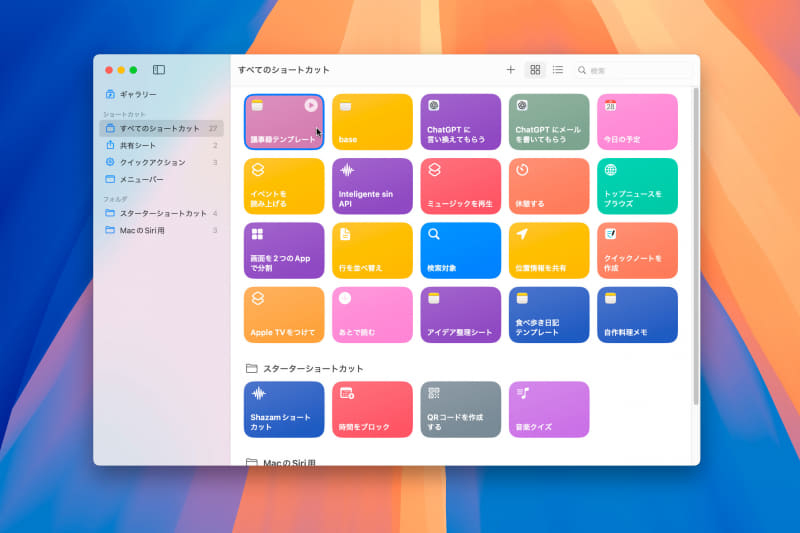Image resolution: width=800 pixels, height=533 pixels.
Task: Click the スターターショートカット section header
Action: (305, 368)
